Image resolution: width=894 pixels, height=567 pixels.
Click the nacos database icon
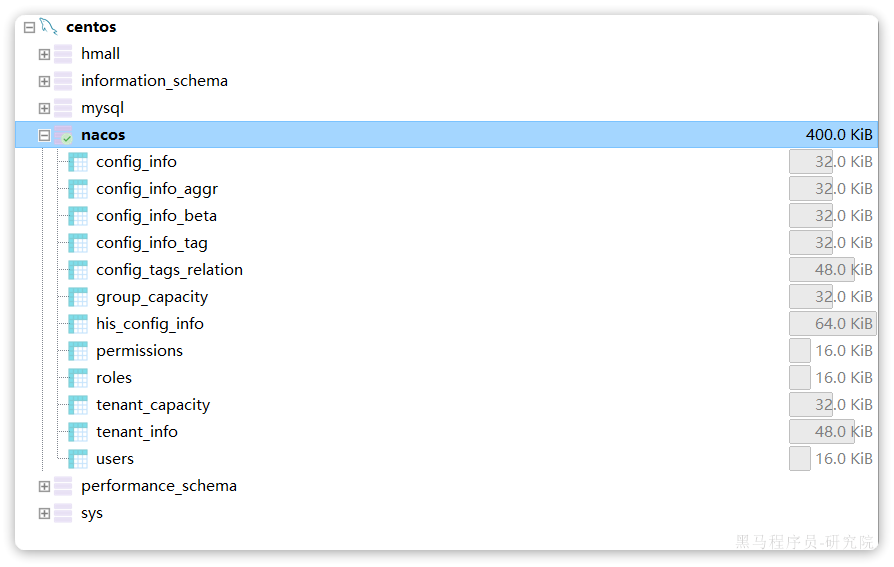[x=63, y=135]
